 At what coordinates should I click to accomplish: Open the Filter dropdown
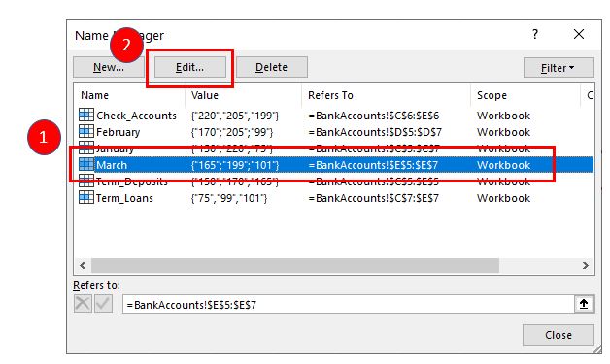tap(559, 68)
